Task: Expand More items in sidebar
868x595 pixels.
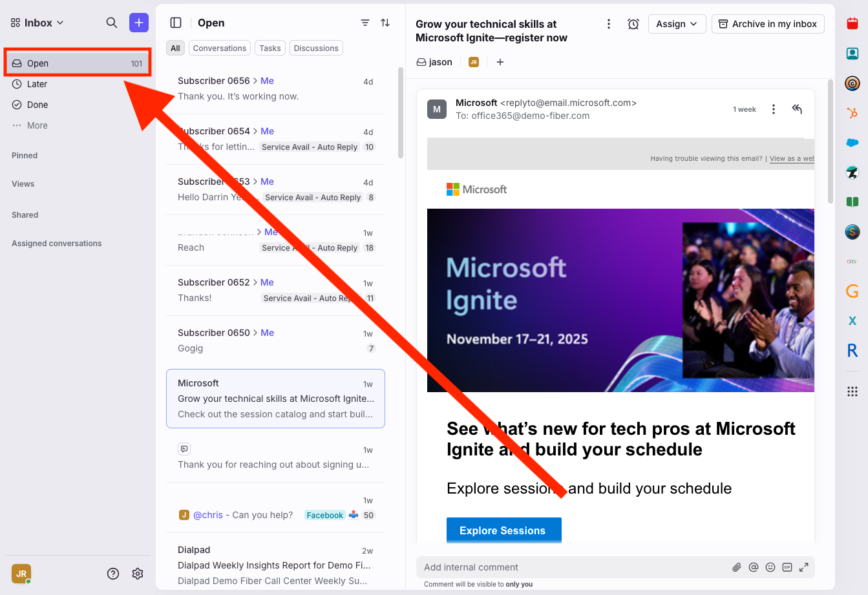Action: coord(37,125)
